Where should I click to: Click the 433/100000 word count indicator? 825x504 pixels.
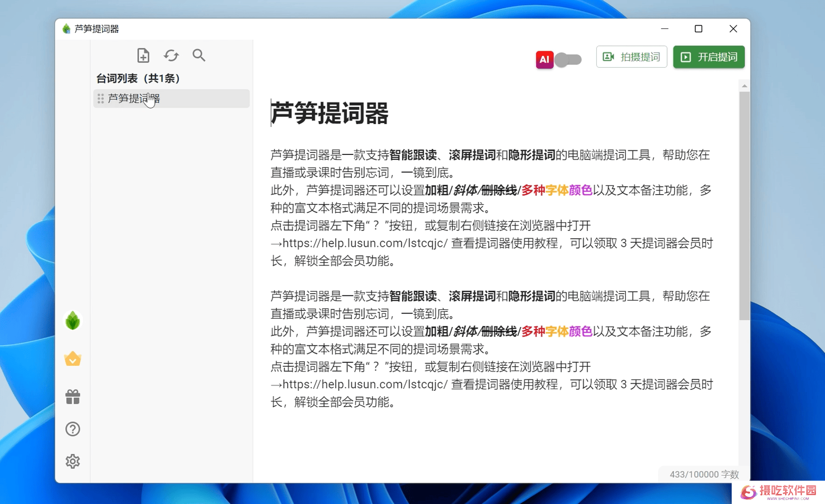[704, 474]
